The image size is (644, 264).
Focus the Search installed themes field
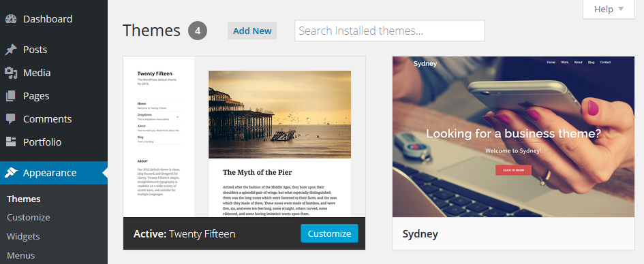390,31
